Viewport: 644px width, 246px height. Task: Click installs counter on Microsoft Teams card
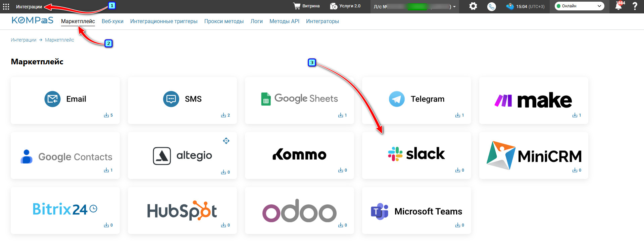tap(460, 225)
